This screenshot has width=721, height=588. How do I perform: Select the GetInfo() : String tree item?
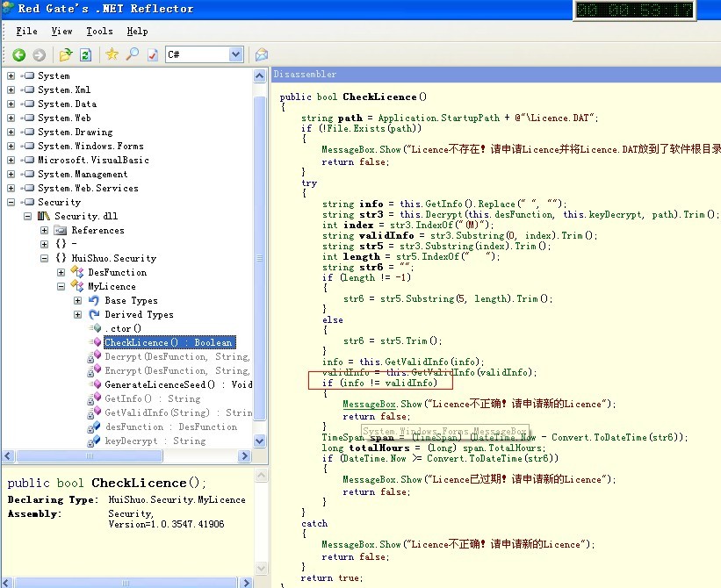pyautogui.click(x=153, y=398)
